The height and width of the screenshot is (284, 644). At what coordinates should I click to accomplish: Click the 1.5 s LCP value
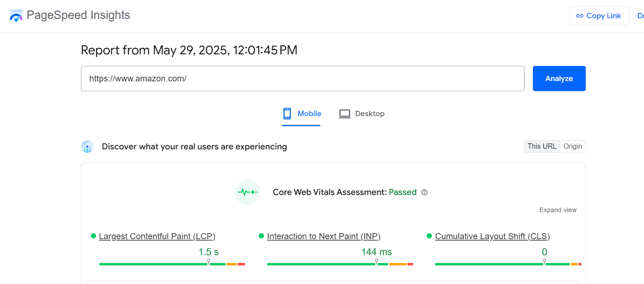tap(208, 252)
